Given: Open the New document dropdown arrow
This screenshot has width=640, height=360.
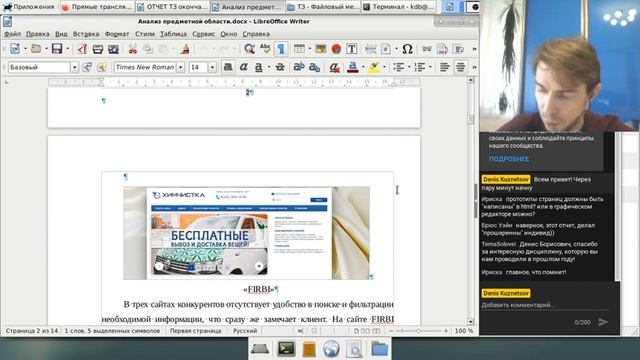Looking at the screenshot, I should (x=25, y=49).
